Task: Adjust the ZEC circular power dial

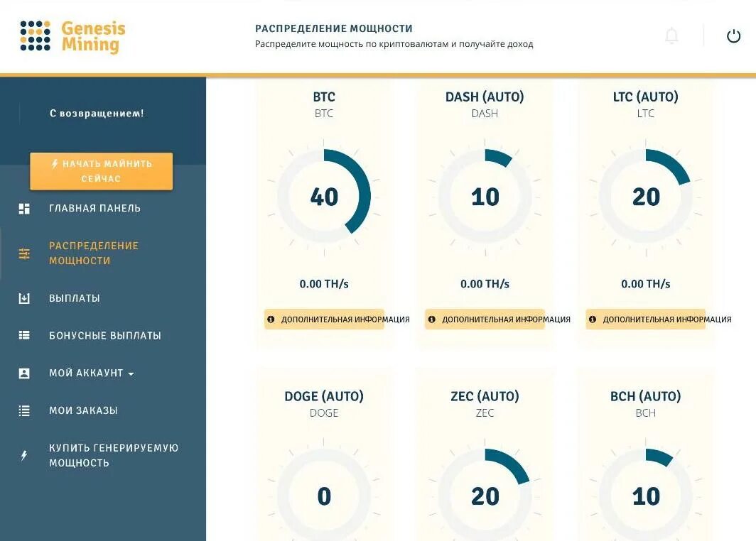Action: tap(485, 496)
